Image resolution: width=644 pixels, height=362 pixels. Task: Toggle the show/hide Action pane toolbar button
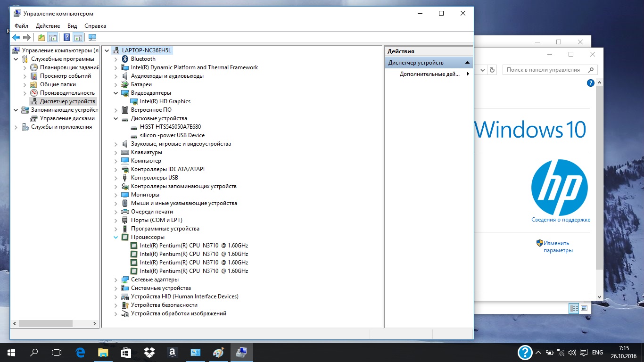click(x=78, y=37)
